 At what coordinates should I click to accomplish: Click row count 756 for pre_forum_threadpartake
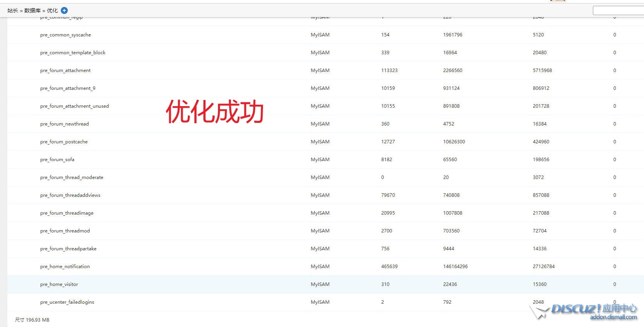click(x=385, y=249)
